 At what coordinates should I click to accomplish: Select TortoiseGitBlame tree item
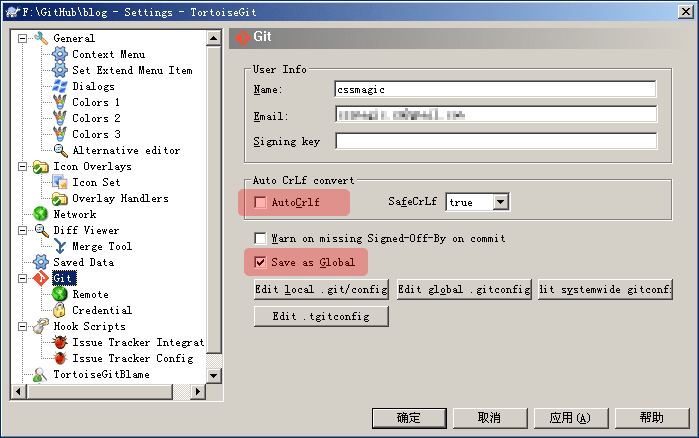[101, 374]
